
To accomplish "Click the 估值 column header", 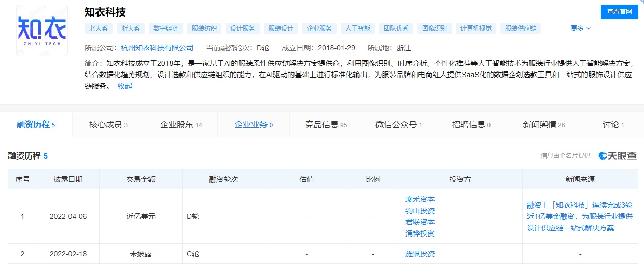I will click(306, 180).
